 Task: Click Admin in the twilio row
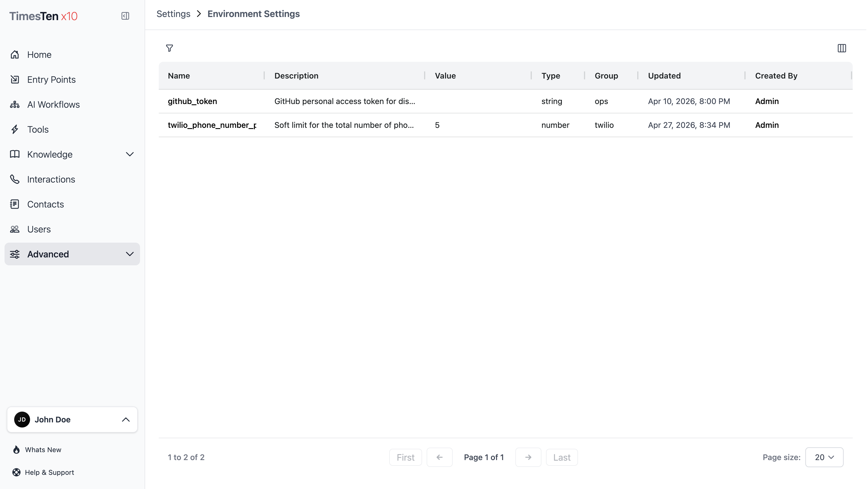click(767, 125)
